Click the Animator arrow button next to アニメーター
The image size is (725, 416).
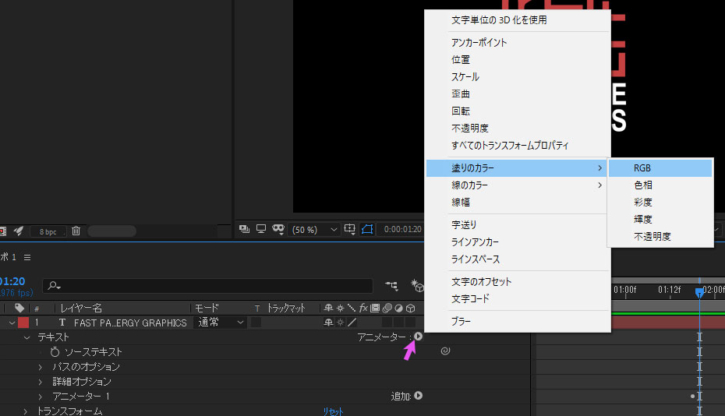click(418, 337)
